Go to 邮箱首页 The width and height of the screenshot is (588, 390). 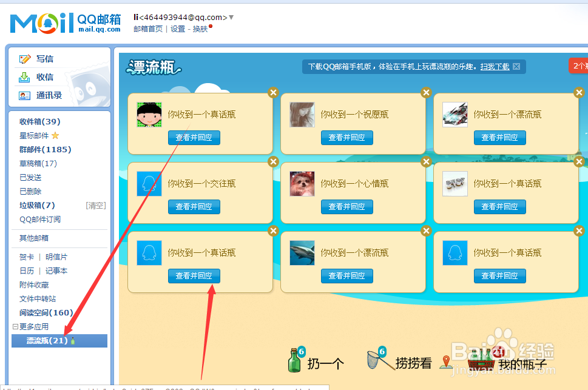coord(148,29)
